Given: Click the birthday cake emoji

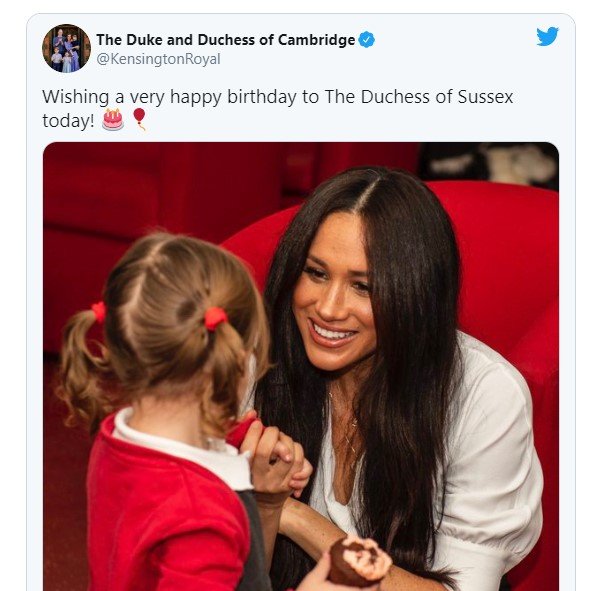Looking at the screenshot, I should (x=113, y=119).
